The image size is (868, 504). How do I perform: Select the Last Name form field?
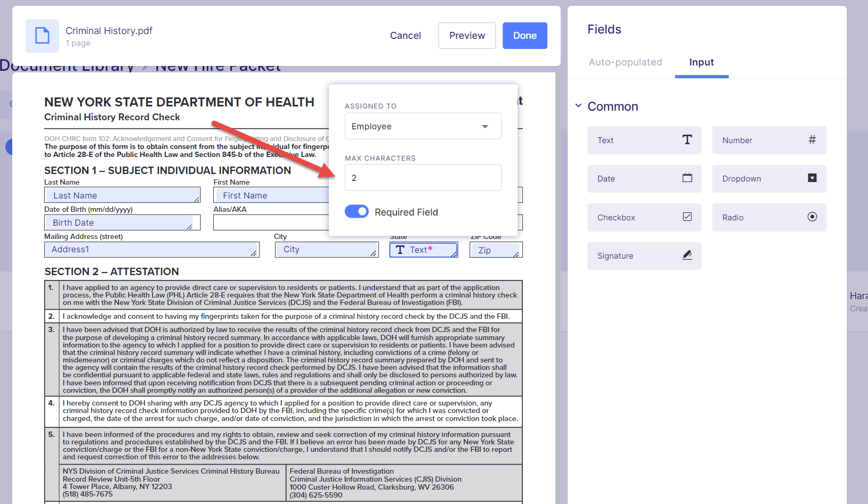pos(122,195)
